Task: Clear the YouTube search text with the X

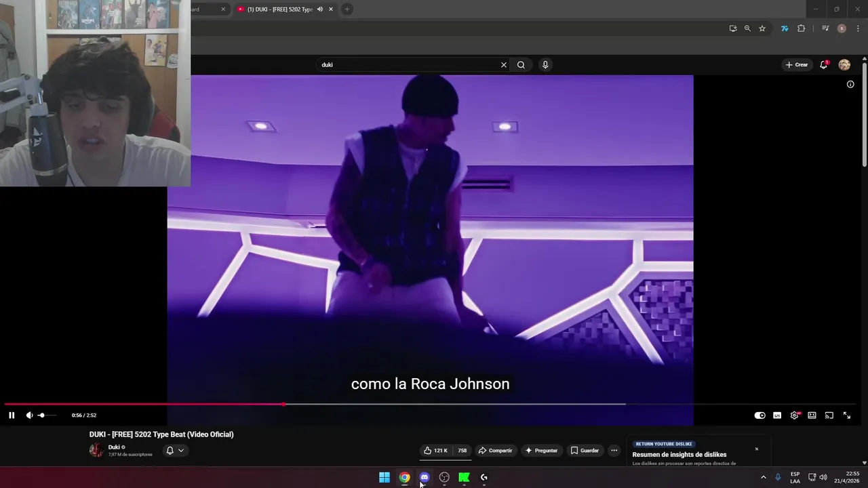Action: click(x=504, y=65)
